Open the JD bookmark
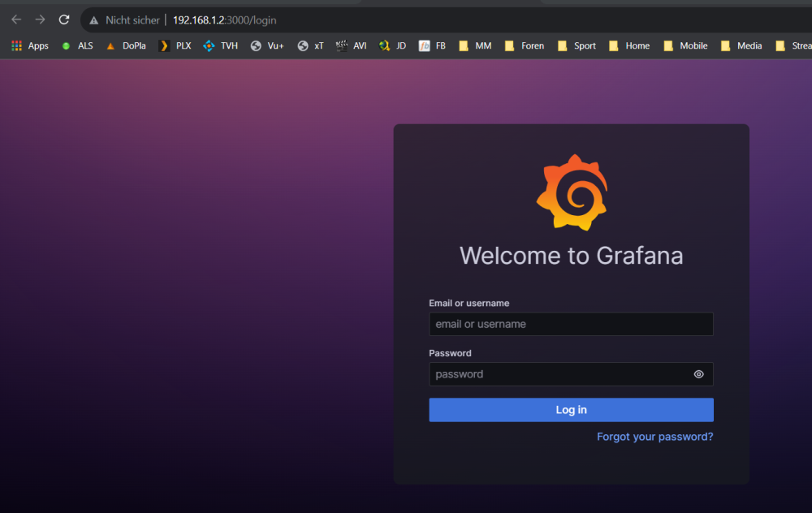The image size is (812, 513). [392, 45]
